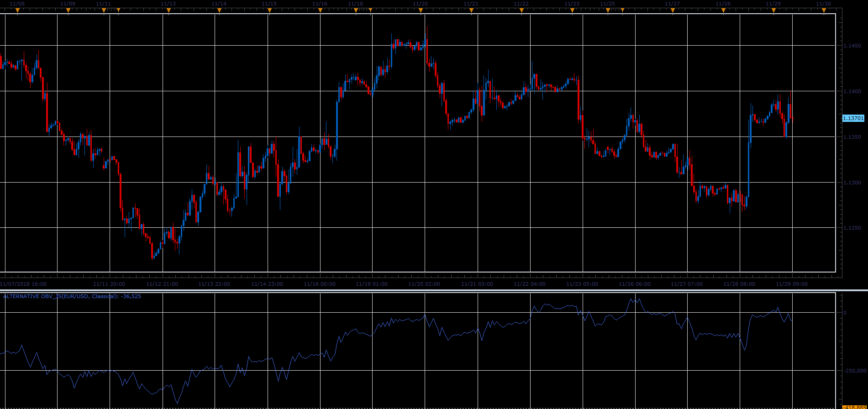
Task: Click the 11/14 23:00 time label
Action: tap(267, 284)
